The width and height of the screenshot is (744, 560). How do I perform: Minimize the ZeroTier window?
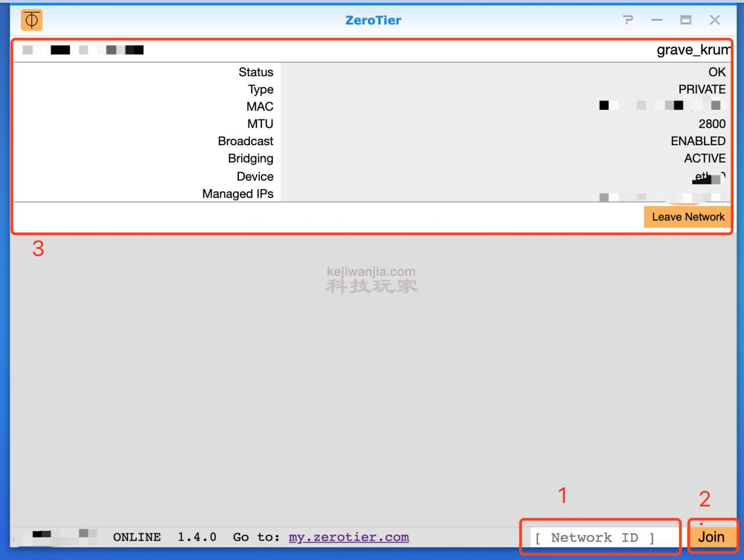pyautogui.click(x=657, y=20)
